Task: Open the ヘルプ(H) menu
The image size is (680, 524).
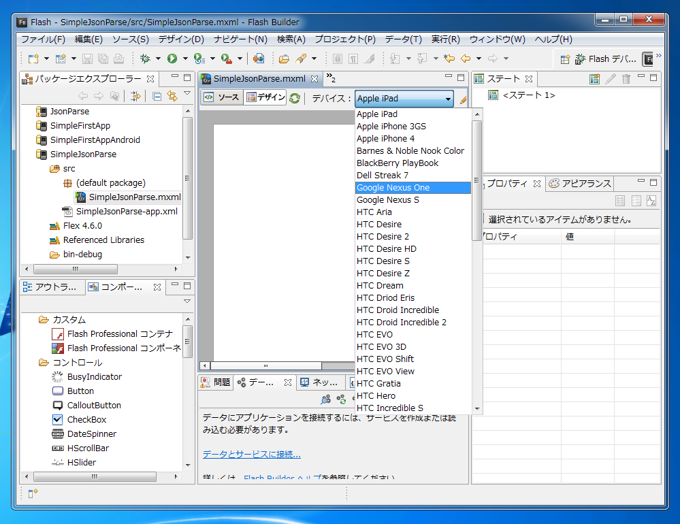Action: coord(553,39)
